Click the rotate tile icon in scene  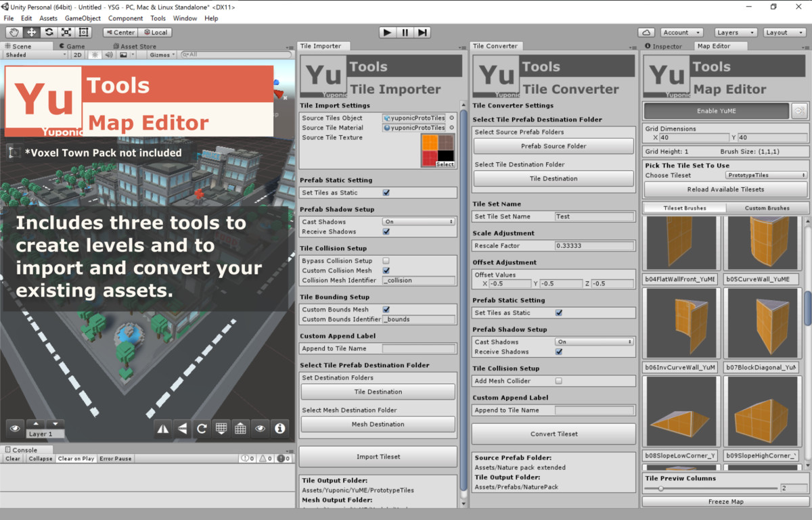(x=202, y=428)
